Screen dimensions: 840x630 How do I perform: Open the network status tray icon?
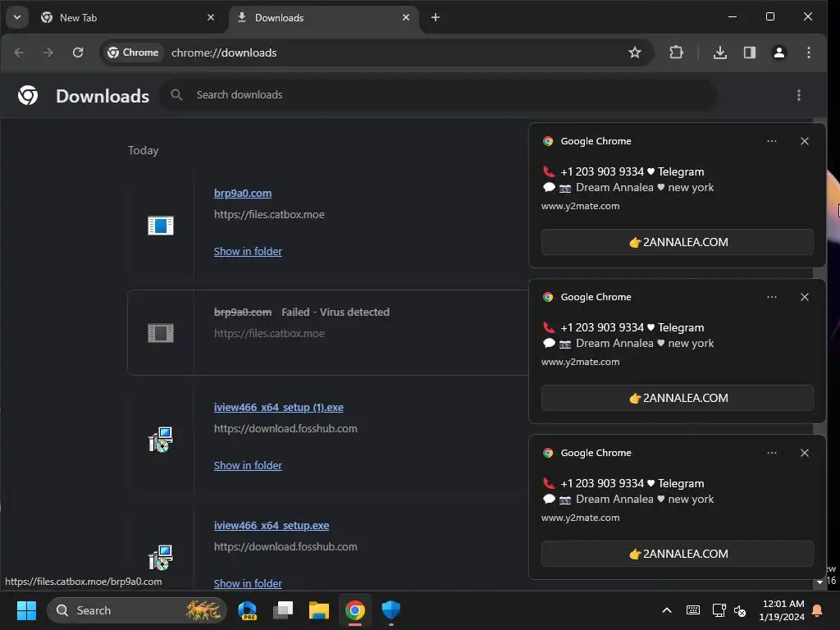point(719,610)
